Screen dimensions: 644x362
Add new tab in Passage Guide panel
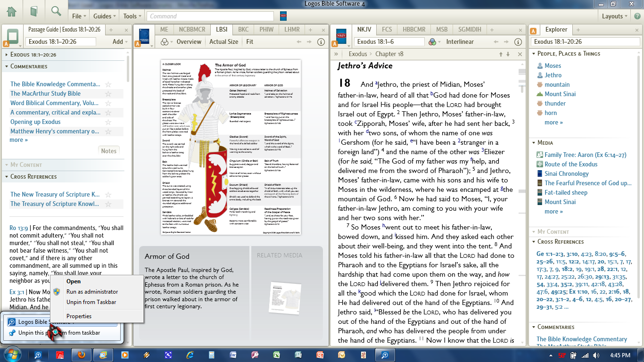(x=111, y=30)
